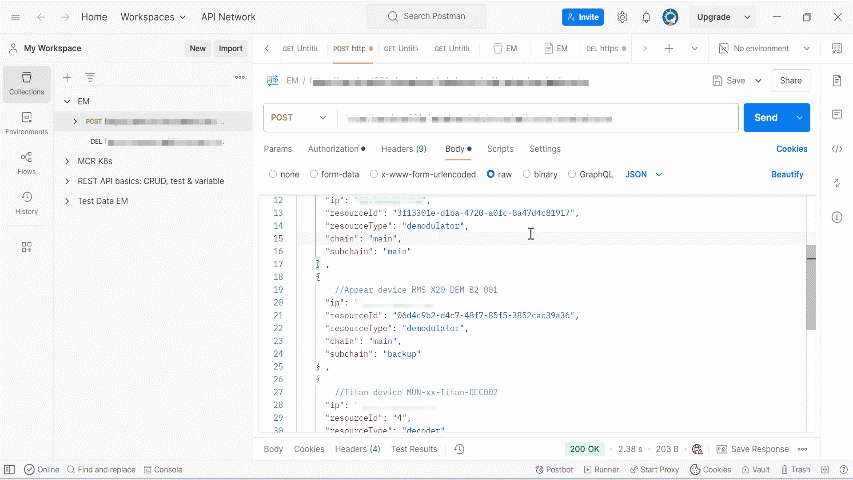Select the GraphQL body type
Viewport: 853px width, 480px height.
click(x=572, y=174)
